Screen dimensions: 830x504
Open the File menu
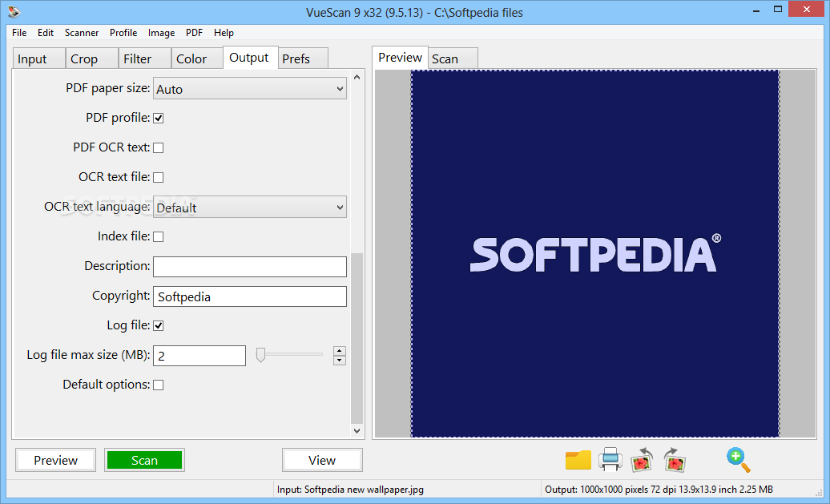pyautogui.click(x=19, y=33)
